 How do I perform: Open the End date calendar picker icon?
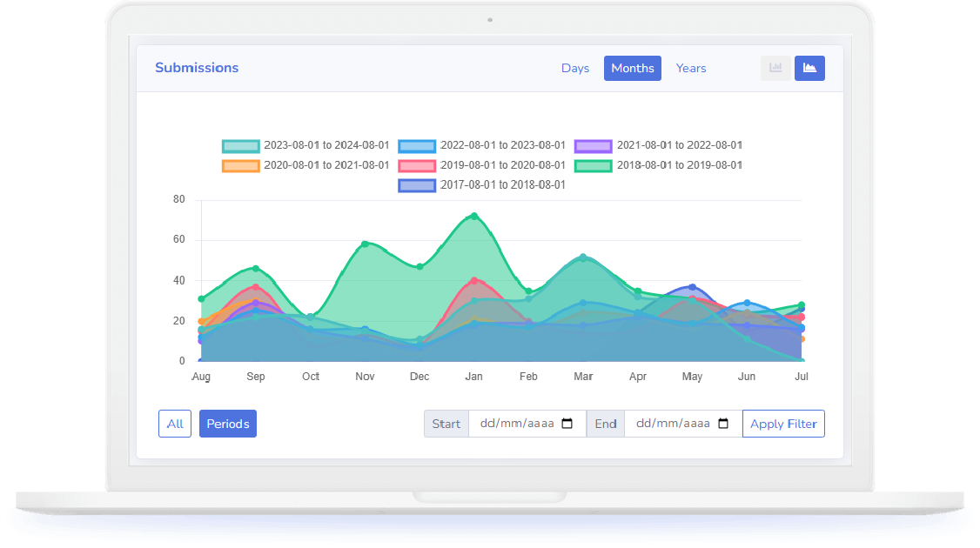point(722,424)
